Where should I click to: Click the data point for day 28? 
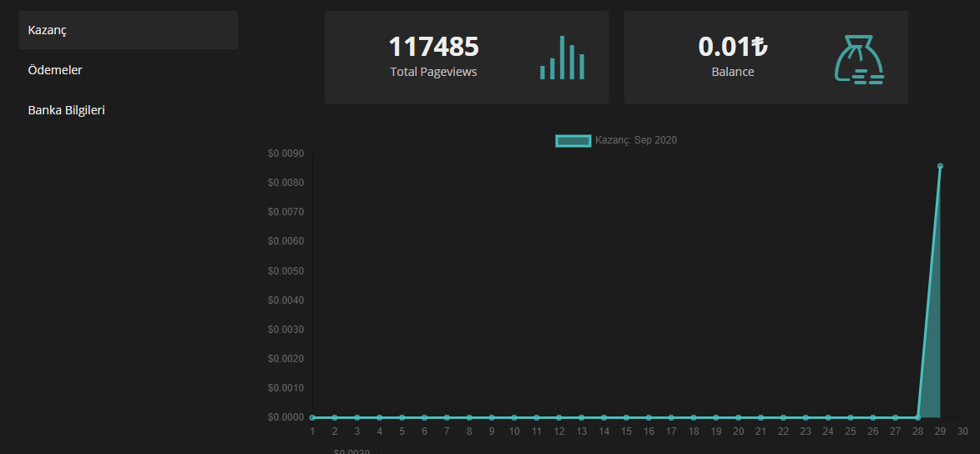coord(917,417)
